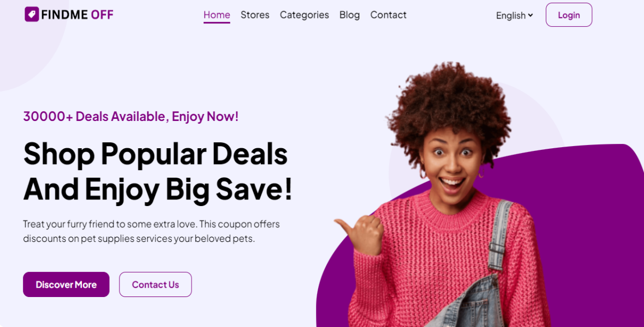This screenshot has width=644, height=327.
Task: Click the And Enjoy Big Save! line
Action: [x=158, y=189]
